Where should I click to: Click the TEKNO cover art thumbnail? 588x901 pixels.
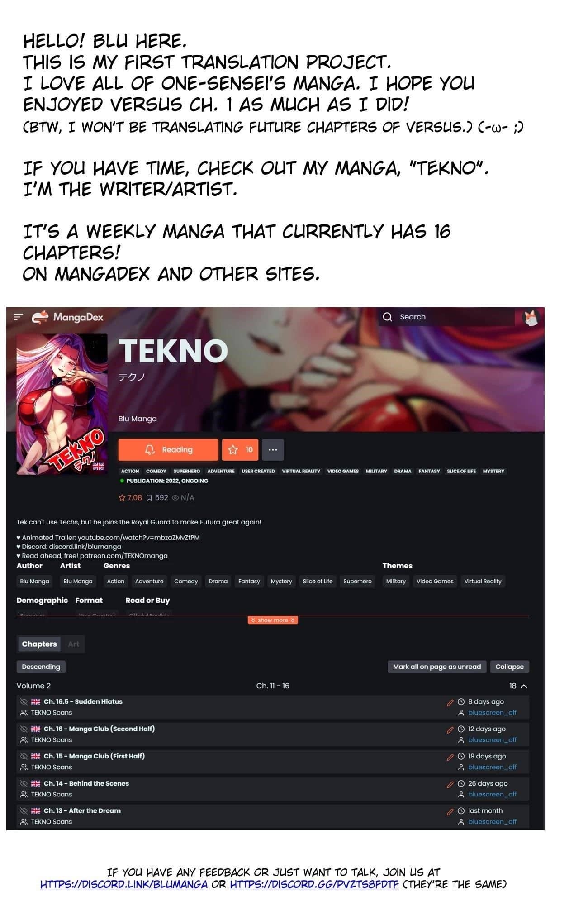point(62,404)
